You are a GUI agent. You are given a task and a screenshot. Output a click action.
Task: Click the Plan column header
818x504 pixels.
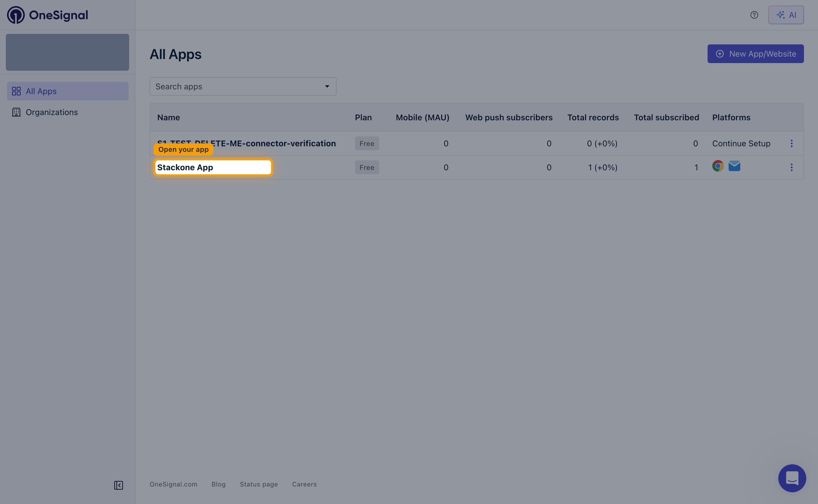[x=363, y=117]
